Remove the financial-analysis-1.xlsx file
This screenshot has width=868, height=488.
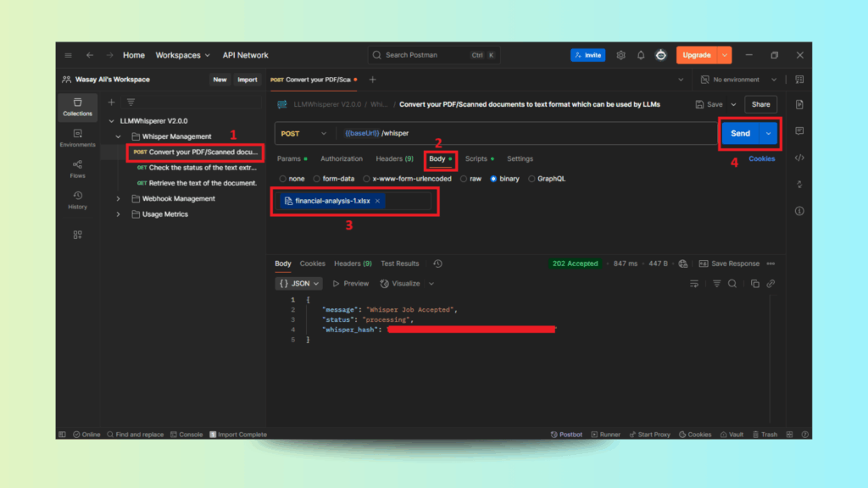point(378,201)
